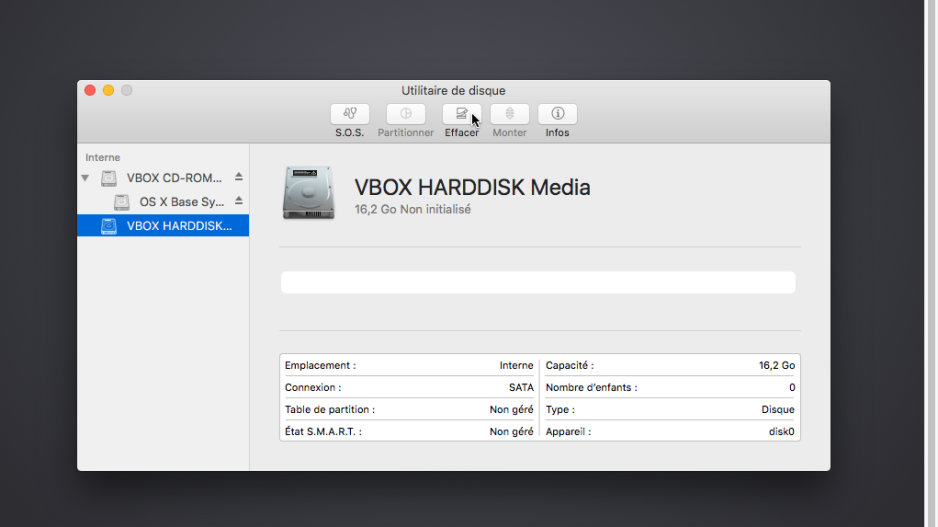The image size is (938, 527).
Task: Click the large hard disk image
Action: click(308, 193)
